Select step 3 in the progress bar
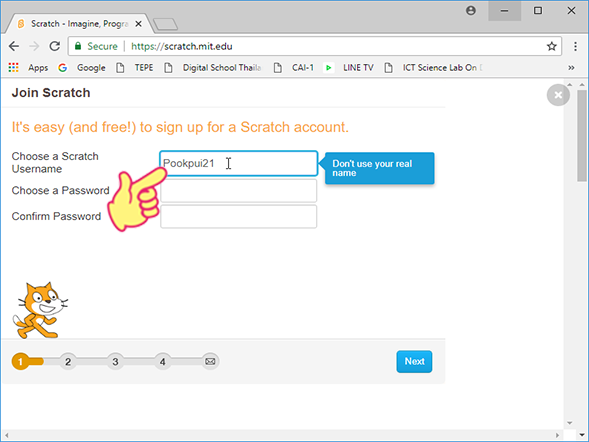 pos(115,361)
